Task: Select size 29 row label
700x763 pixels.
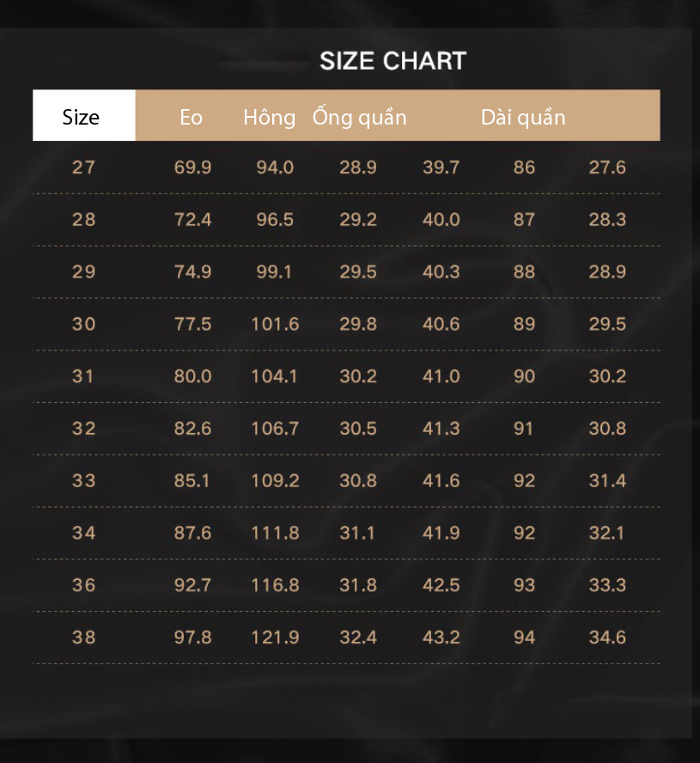Action: [x=83, y=272]
